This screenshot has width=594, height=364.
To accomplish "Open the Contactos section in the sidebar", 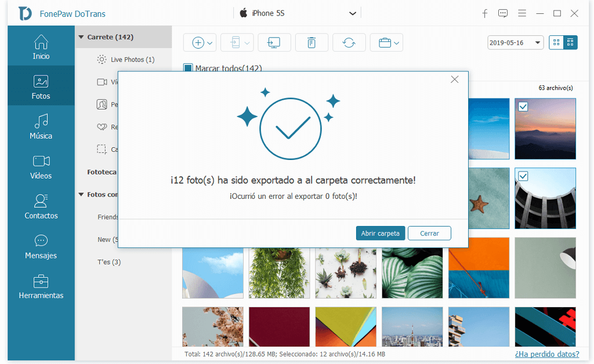I will pyautogui.click(x=41, y=207).
